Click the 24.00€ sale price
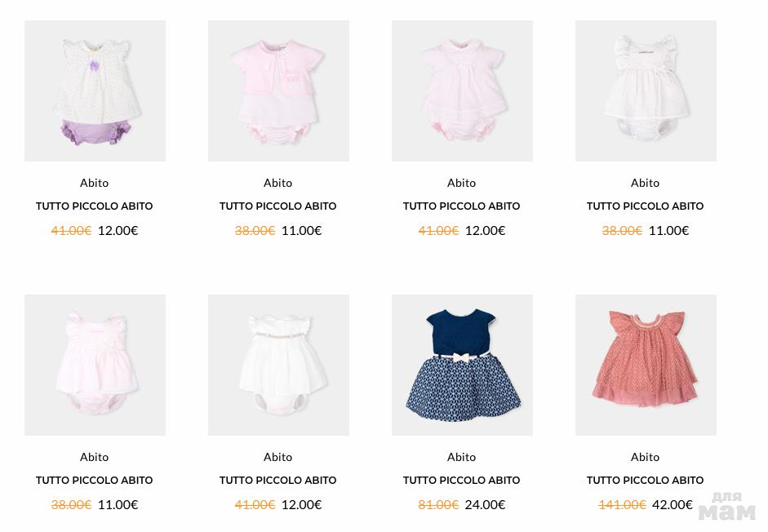 pos(485,504)
